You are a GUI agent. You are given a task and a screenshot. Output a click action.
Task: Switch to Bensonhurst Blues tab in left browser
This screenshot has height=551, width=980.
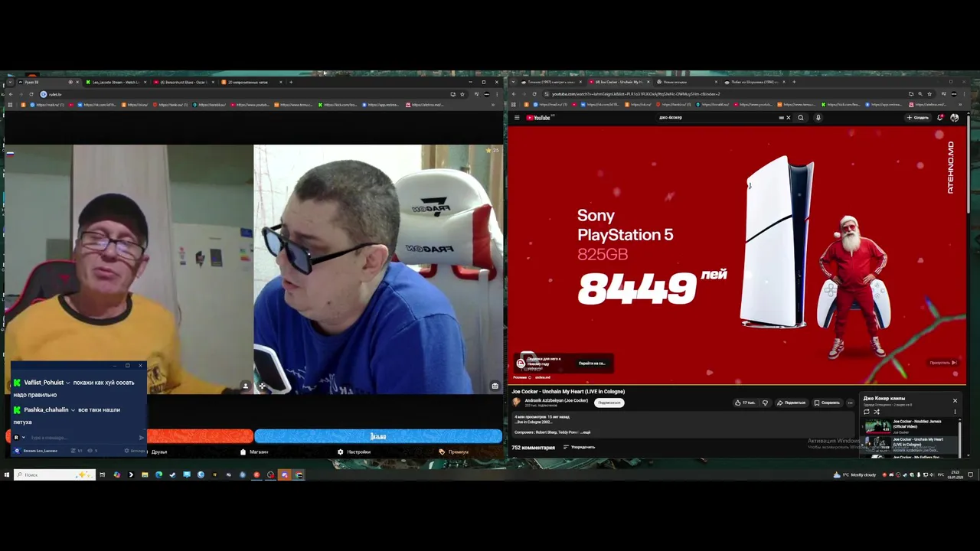pos(182,82)
